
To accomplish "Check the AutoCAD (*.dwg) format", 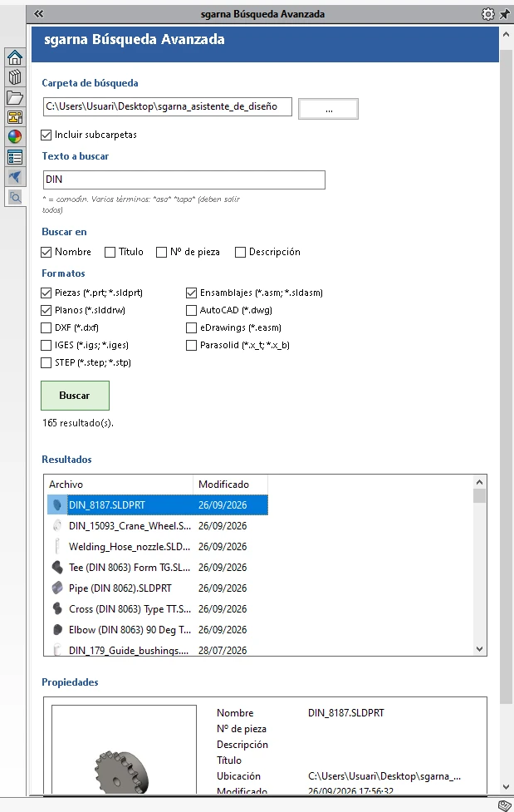I will (x=191, y=310).
